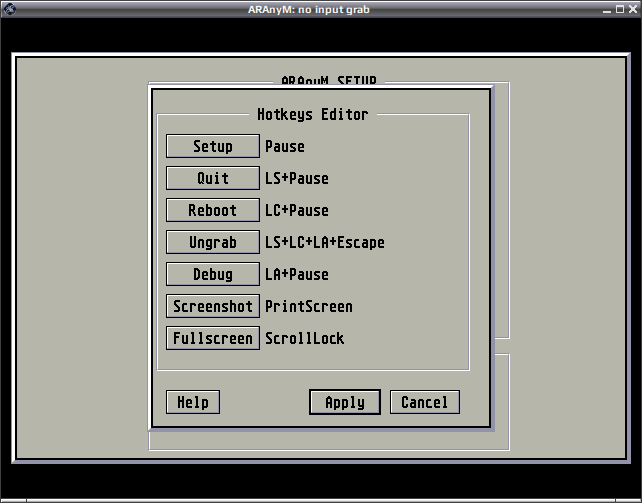The height and width of the screenshot is (503, 642).
Task: Click the 'Hotkeys Editor' heading
Action: coord(312,114)
